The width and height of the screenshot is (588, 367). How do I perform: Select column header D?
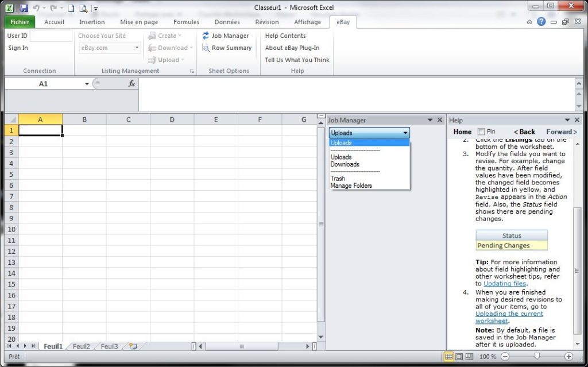click(x=172, y=119)
